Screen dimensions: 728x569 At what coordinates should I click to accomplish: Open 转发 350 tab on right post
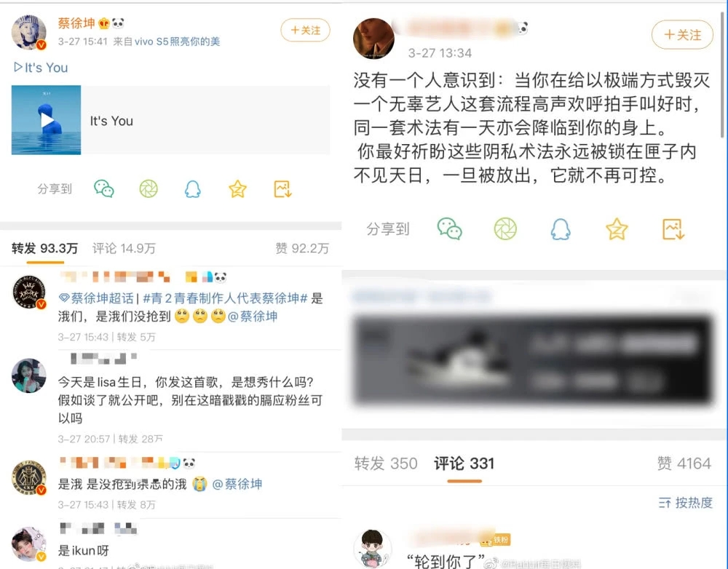(386, 463)
